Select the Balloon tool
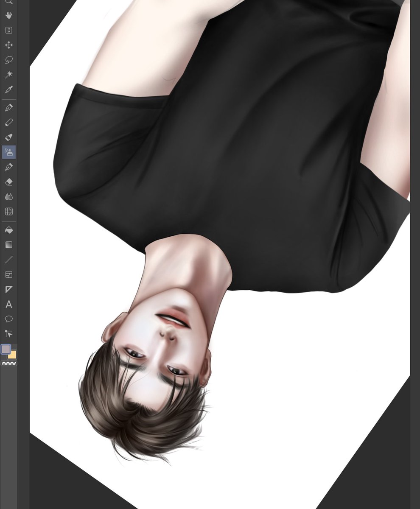 [x=8, y=319]
